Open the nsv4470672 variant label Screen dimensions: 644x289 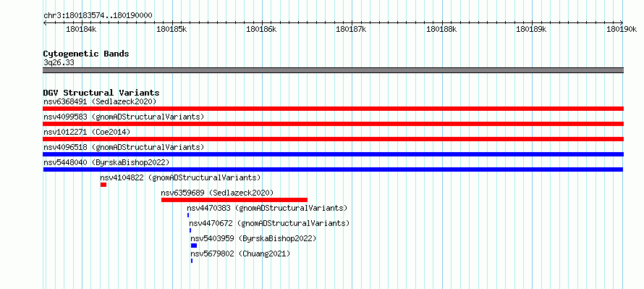point(269,223)
